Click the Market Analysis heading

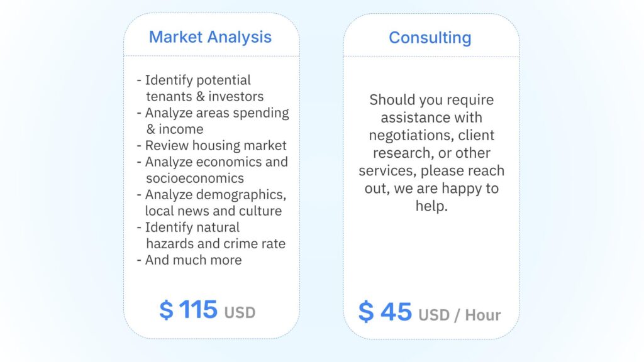tap(210, 37)
